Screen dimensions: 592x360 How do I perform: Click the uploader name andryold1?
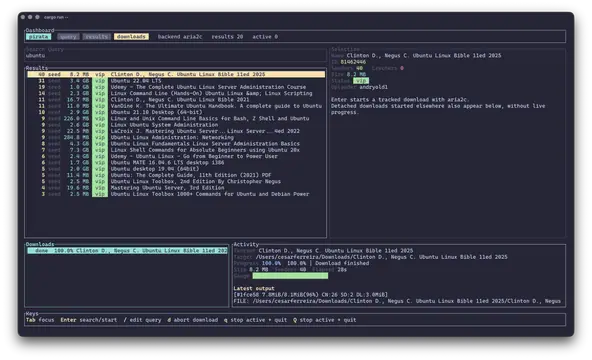(373, 87)
